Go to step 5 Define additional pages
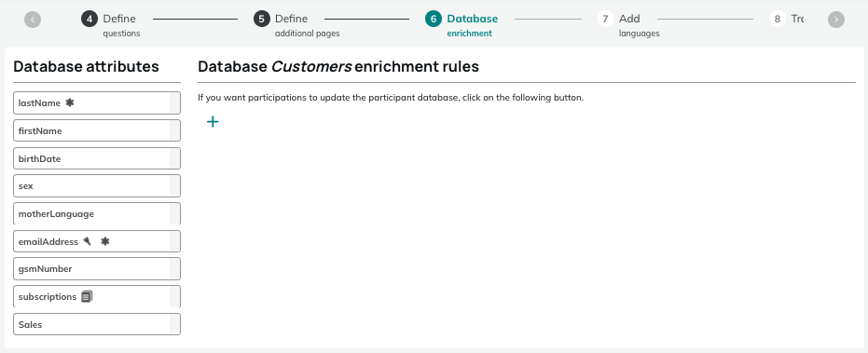The width and height of the screenshot is (868, 353). click(296, 25)
